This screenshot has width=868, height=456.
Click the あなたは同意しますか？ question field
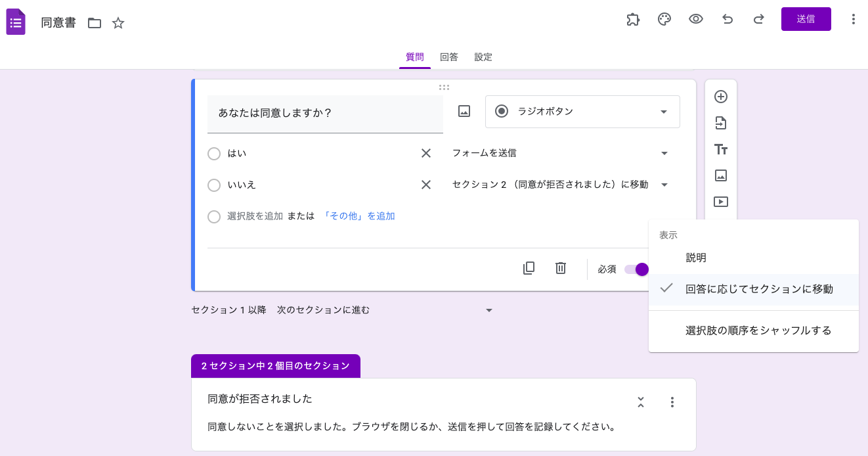point(325,114)
